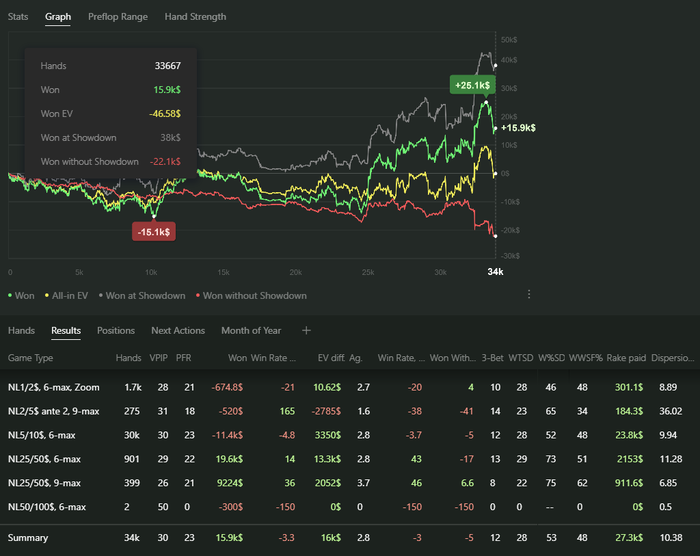Click the green +25.1k$ peak marker
Image resolution: width=700 pixels, height=556 pixels.
click(x=470, y=86)
